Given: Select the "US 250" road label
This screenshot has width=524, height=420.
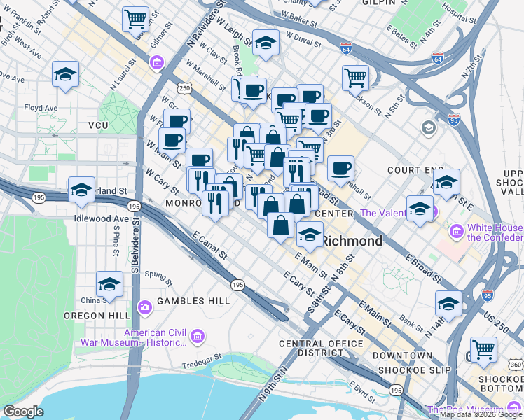Looking at the screenshot, I should [x=496, y=323].
